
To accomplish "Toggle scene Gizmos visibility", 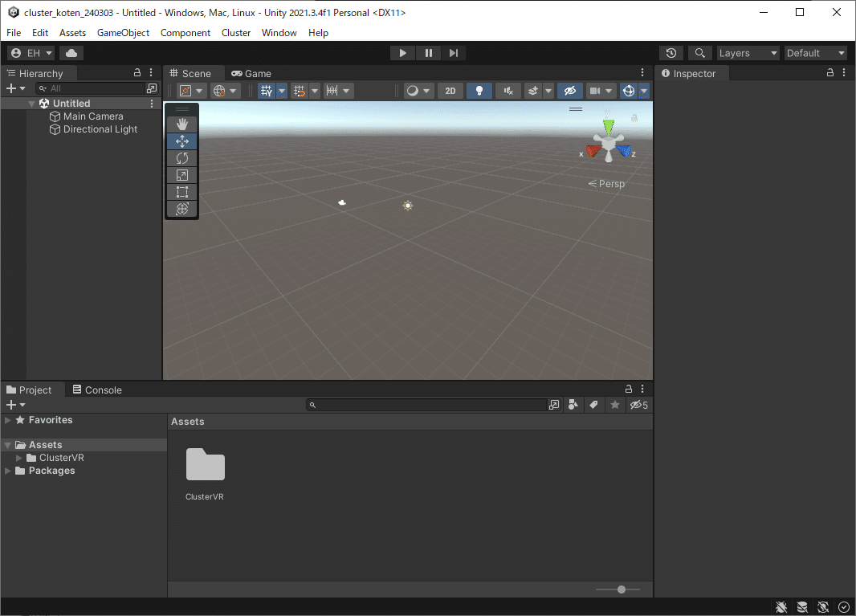I will point(629,91).
